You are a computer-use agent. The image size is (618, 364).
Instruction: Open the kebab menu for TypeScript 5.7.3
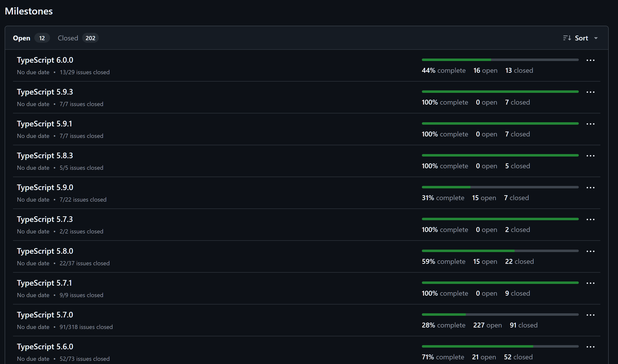pyautogui.click(x=591, y=219)
